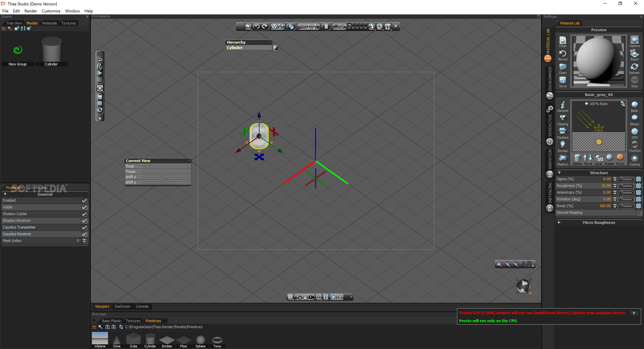Toggle the Visible checkbox
This screenshot has height=349, width=644.
click(x=85, y=207)
